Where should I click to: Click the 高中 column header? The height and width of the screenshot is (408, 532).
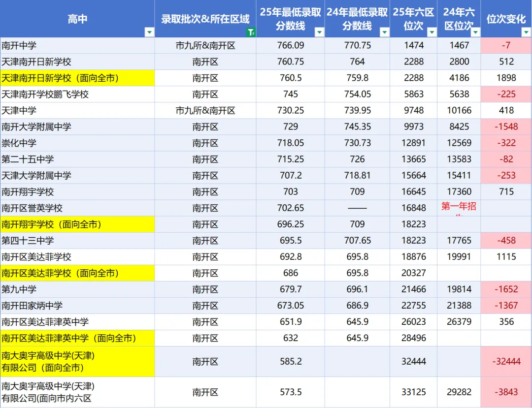click(x=77, y=19)
